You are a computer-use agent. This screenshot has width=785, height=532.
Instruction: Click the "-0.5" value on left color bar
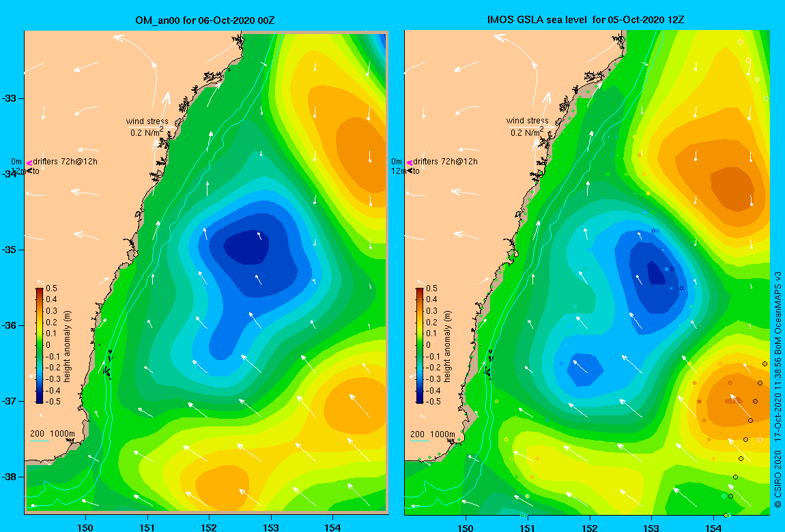click(x=53, y=402)
